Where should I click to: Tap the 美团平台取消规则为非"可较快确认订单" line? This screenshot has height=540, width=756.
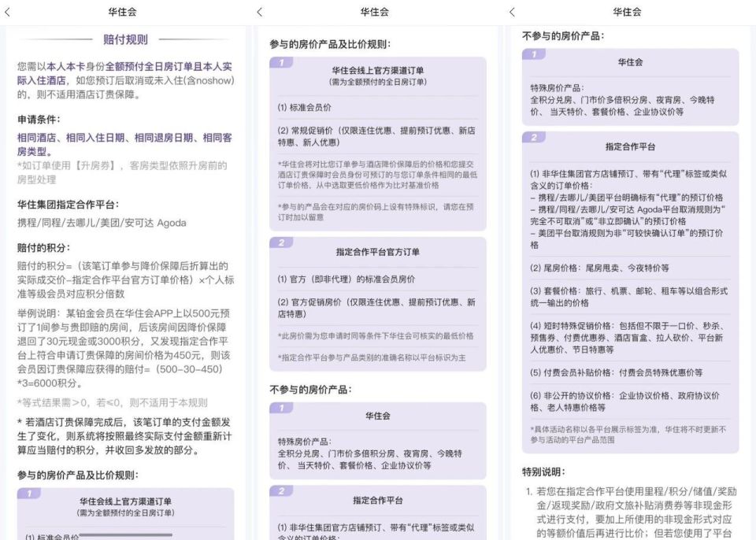(x=627, y=239)
